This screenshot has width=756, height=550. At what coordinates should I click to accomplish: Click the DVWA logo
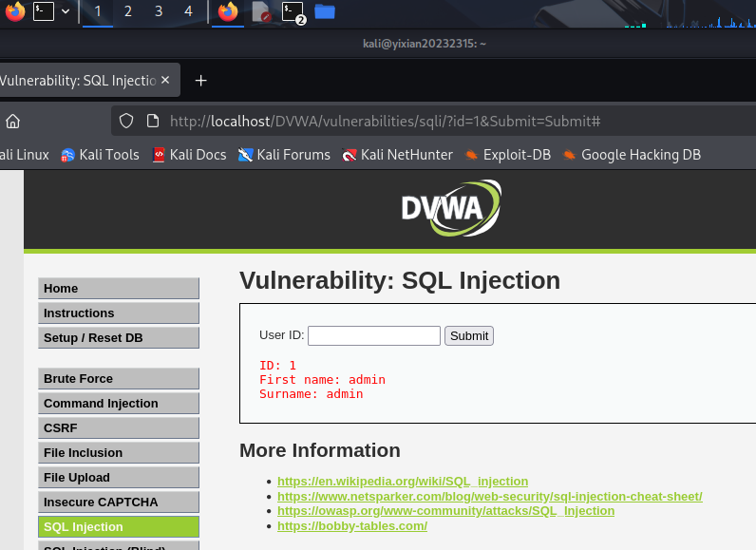pos(451,208)
